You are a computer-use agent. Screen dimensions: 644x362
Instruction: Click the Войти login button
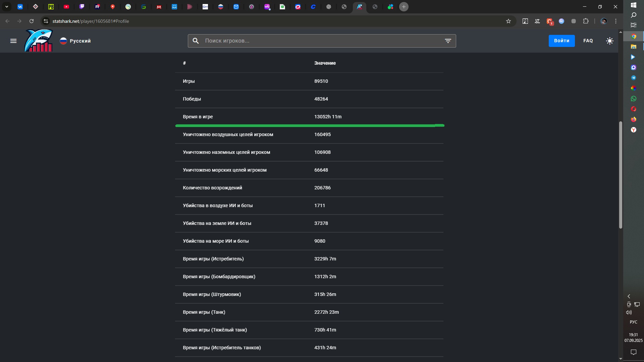[561, 41]
